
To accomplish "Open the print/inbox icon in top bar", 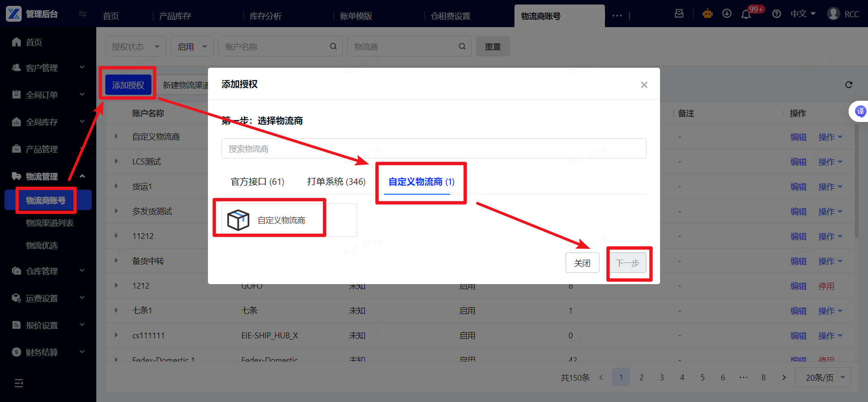I will 679,14.
